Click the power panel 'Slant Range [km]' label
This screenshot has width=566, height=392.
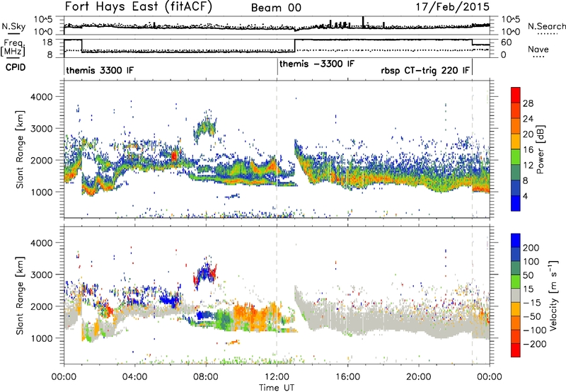[20, 149]
